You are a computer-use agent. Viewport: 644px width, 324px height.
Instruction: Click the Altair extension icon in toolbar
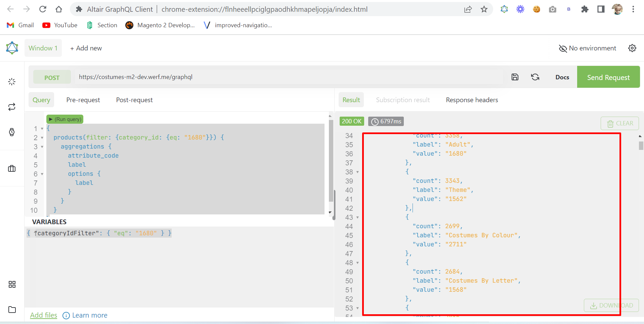504,9
